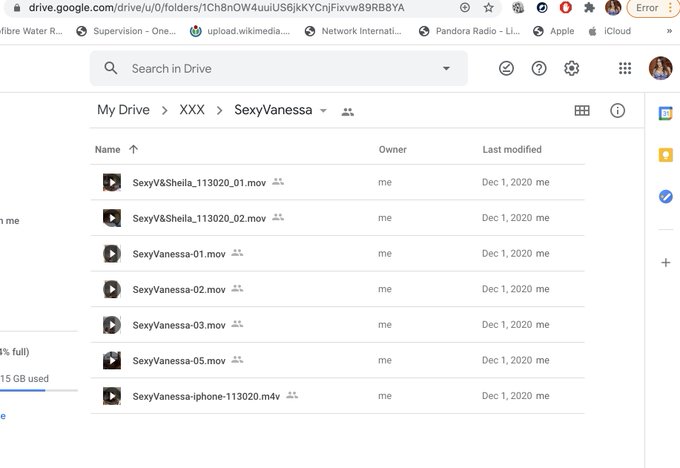Click the Search in Drive field
This screenshot has height=468, width=680.
tap(278, 69)
